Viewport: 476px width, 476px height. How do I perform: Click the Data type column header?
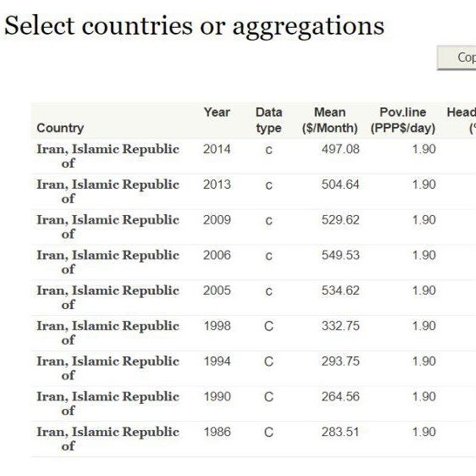click(269, 120)
